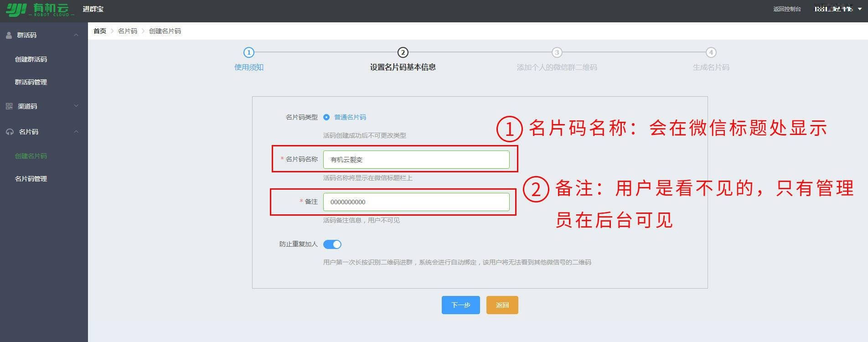This screenshot has width=868, height=342.
Task: Click the 设置名片码基本信息 step label
Action: pyautogui.click(x=403, y=67)
